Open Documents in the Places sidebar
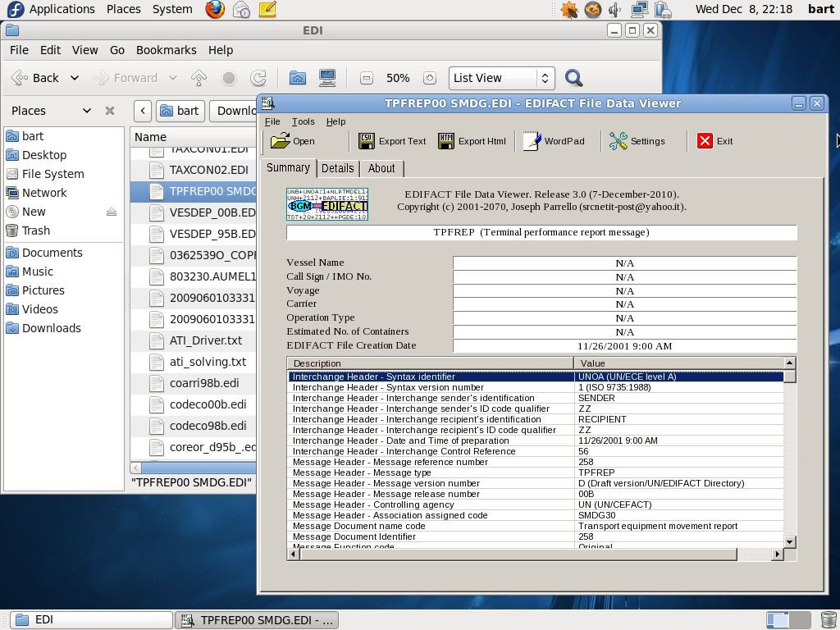The height and width of the screenshot is (630, 840). [52, 253]
